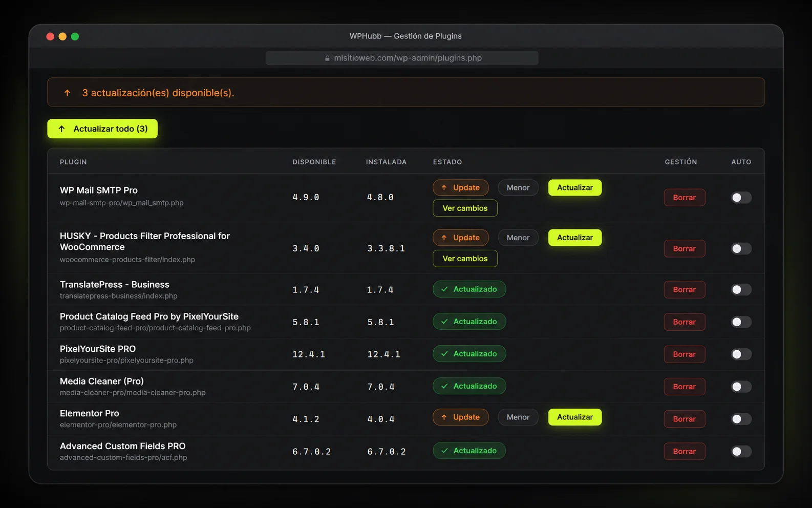Click the Advanced Custom Fields PRO name
Viewport: 812px width, 508px height.
(123, 446)
